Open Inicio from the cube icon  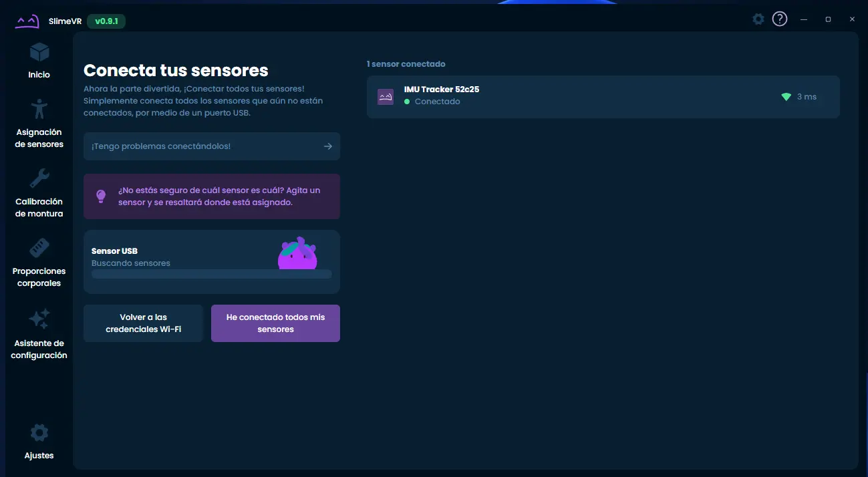pos(39,52)
